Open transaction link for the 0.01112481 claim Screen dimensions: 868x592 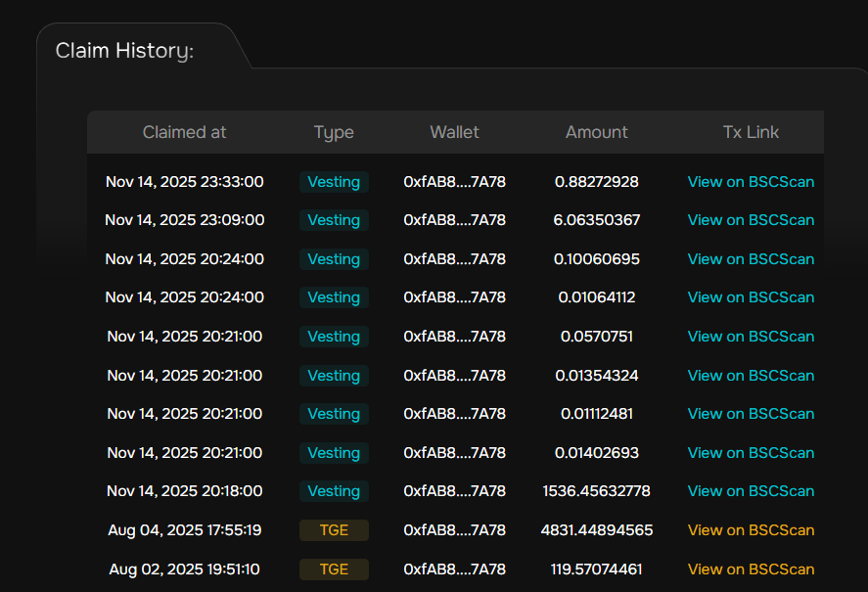click(751, 414)
